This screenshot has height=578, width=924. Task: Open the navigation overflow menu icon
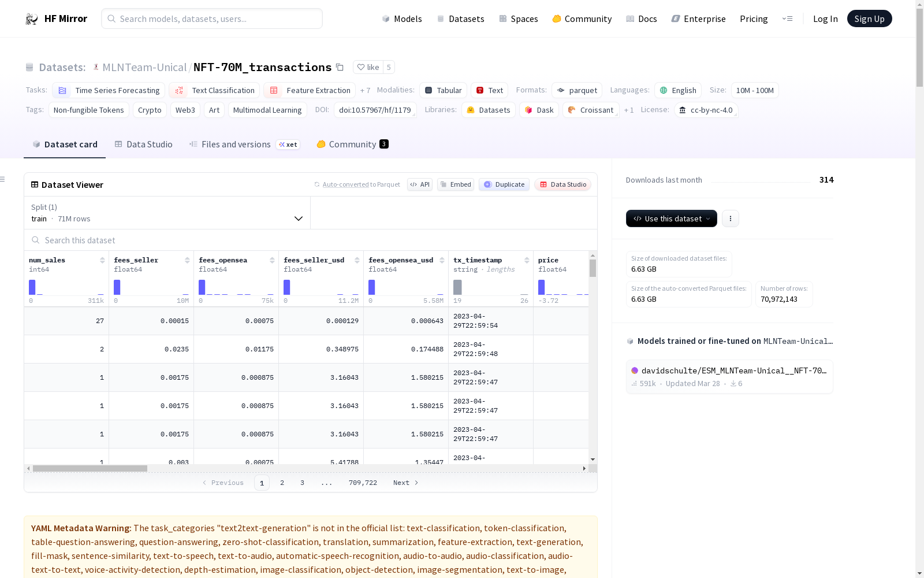(787, 18)
